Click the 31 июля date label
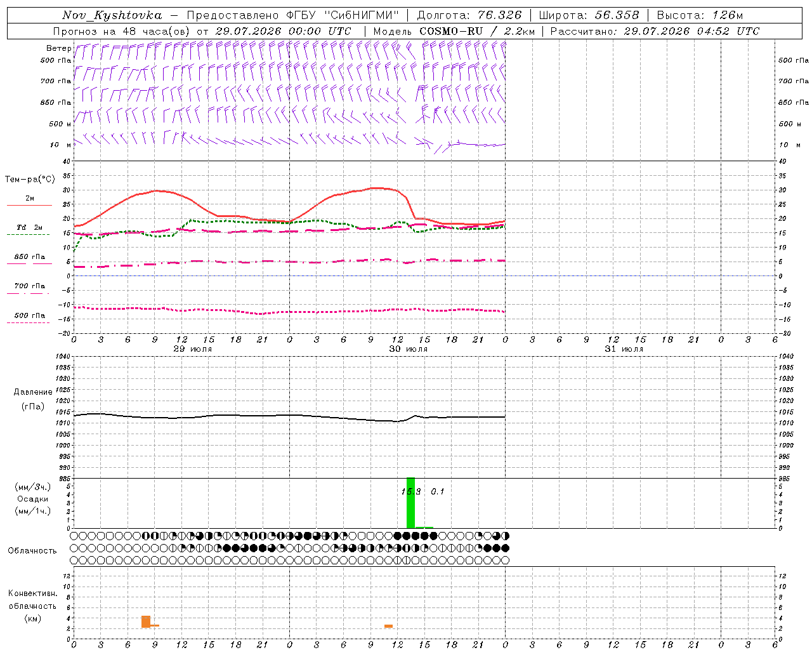812x650 pixels. [624, 349]
